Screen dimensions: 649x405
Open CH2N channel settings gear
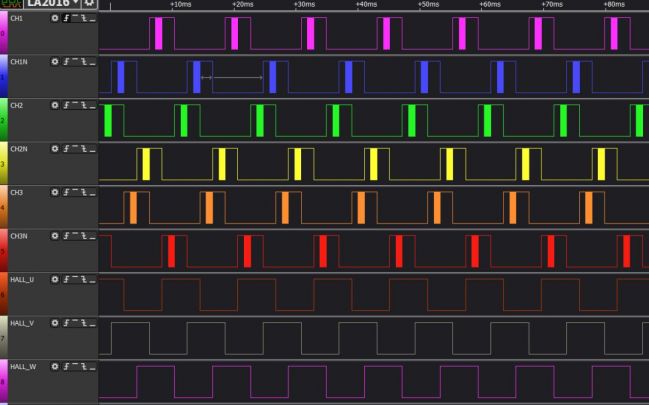pos(55,148)
